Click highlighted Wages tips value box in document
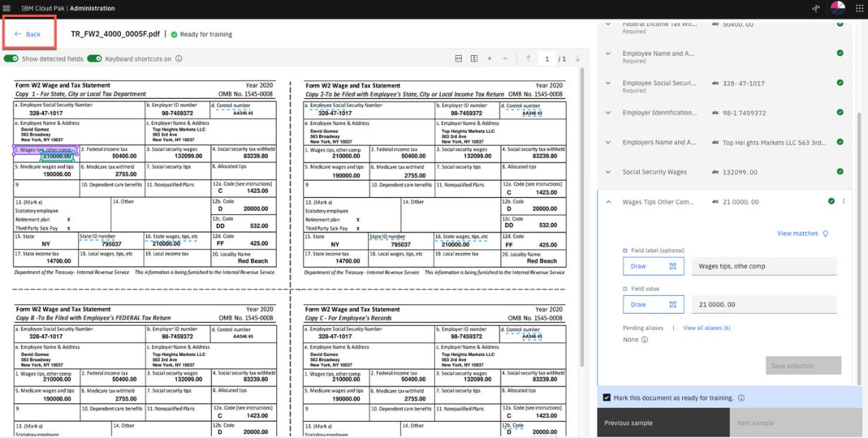The image size is (868, 438). [x=57, y=156]
